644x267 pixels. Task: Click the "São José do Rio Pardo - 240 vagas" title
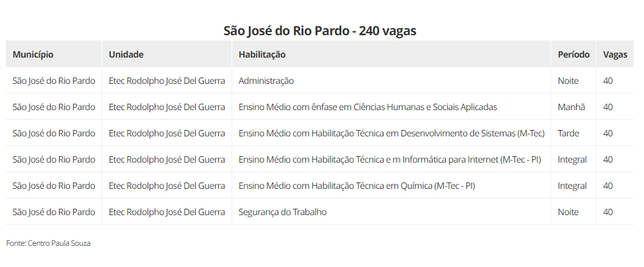321,31
